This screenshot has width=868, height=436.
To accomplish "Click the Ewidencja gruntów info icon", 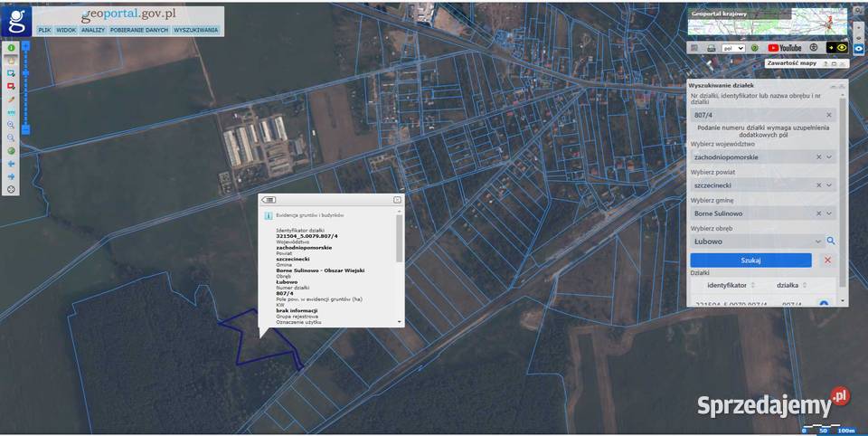I will (268, 215).
